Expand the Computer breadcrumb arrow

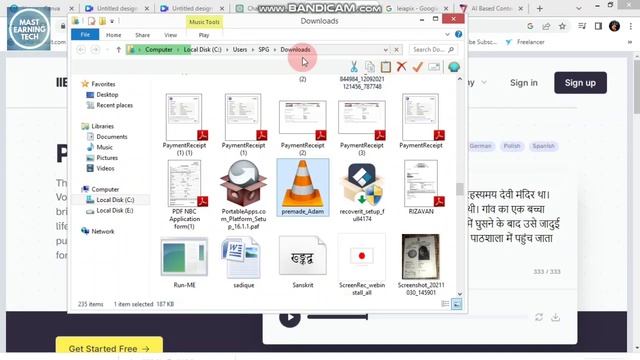coord(178,50)
